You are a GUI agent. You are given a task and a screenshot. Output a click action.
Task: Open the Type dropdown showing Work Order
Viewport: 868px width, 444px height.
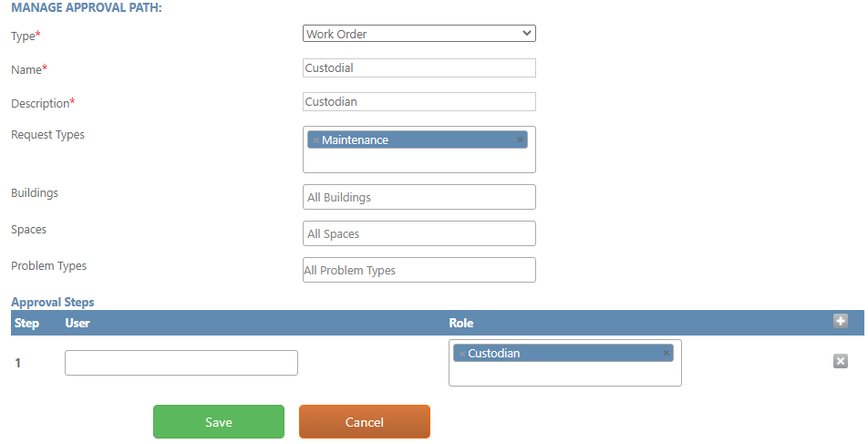[x=419, y=34]
